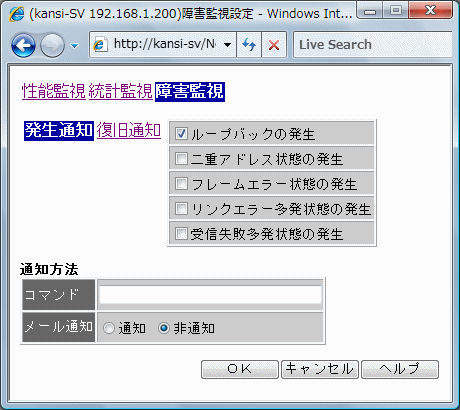Refresh the page with the blue arrows
This screenshot has width=460, height=410.
249,45
